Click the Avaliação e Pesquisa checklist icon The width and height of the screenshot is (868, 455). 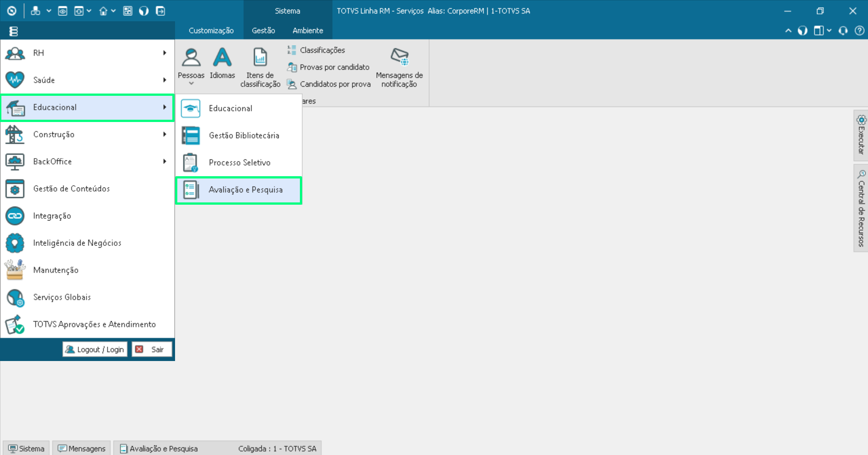[x=190, y=190]
